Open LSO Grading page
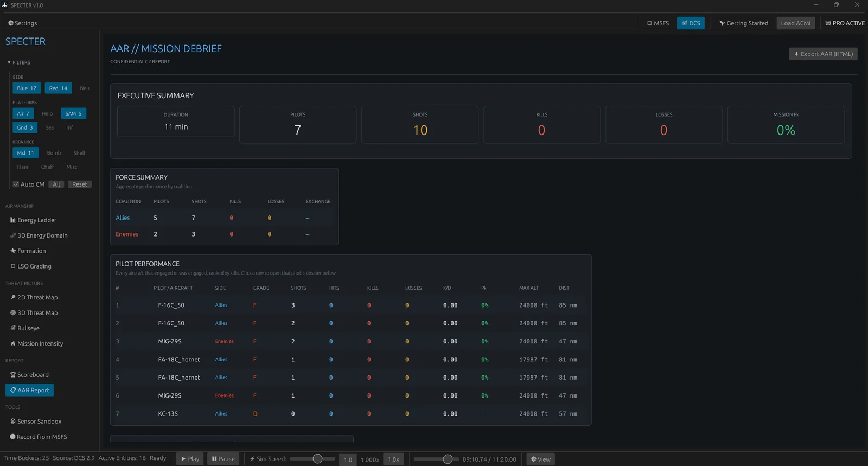The width and height of the screenshot is (868, 466). pos(31,266)
